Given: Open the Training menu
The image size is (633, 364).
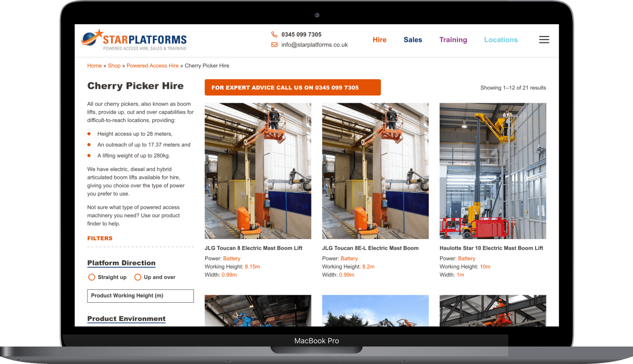Looking at the screenshot, I should tap(453, 40).
